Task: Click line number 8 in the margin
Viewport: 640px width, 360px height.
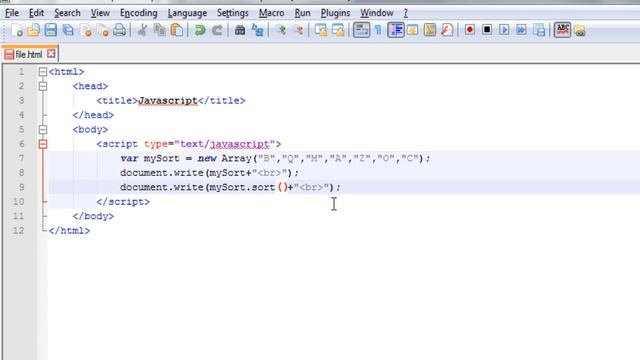Action: pos(21,173)
